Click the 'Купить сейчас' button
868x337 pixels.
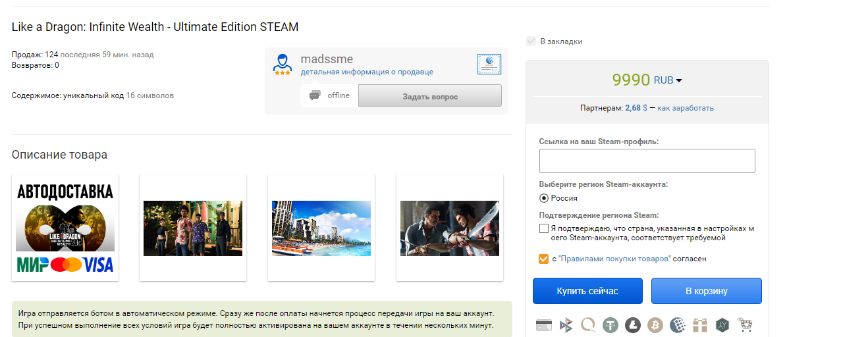(587, 291)
